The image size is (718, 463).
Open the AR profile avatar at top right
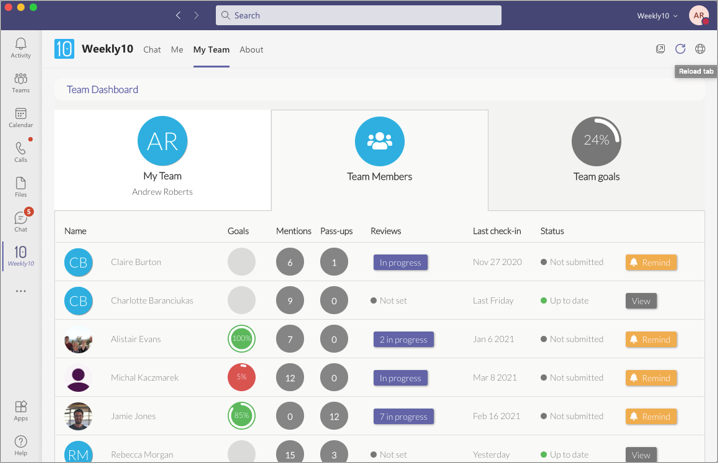pyautogui.click(x=699, y=15)
